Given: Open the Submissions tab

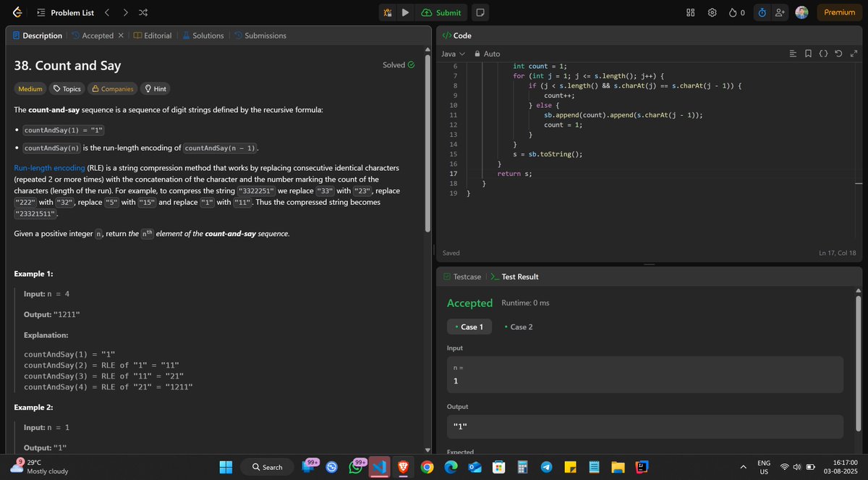Looking at the screenshot, I should [260, 35].
